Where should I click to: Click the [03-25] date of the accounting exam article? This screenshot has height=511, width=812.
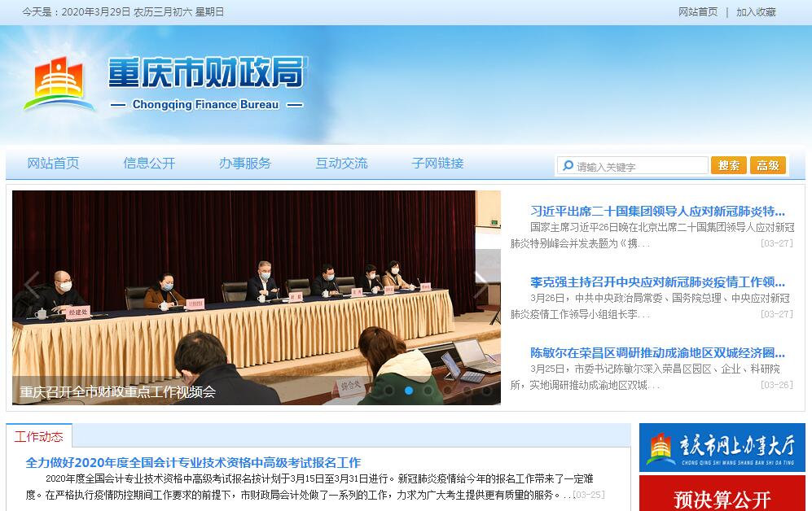(x=588, y=495)
